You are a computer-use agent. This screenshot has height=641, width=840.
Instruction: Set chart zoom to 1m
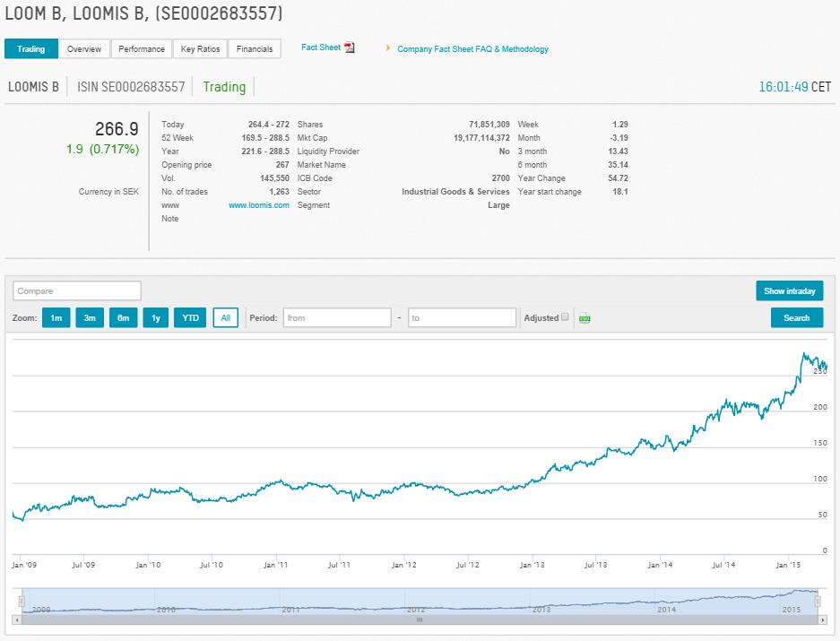(x=56, y=318)
